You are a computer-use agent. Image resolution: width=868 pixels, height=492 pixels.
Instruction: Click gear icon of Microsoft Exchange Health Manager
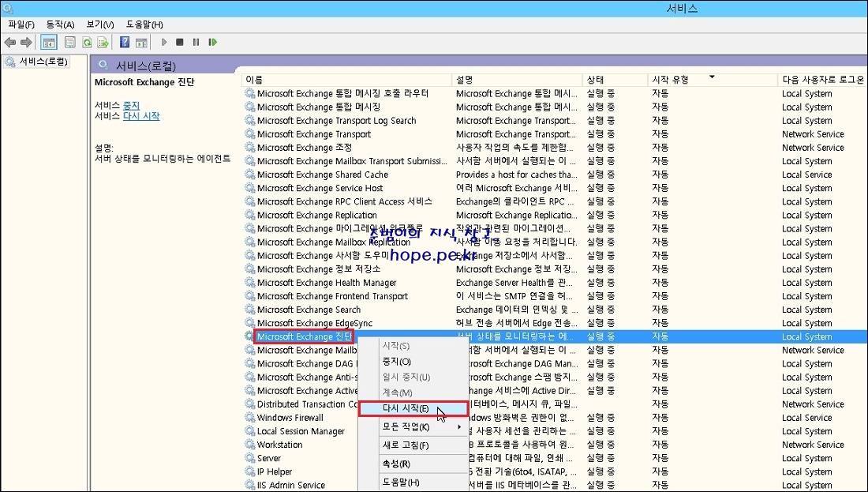click(x=250, y=283)
